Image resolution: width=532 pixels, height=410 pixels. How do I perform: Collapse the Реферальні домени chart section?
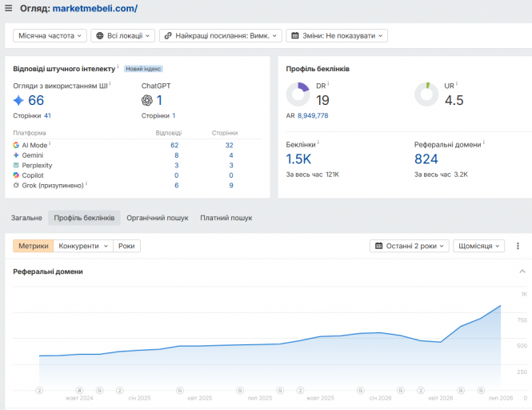(522, 271)
